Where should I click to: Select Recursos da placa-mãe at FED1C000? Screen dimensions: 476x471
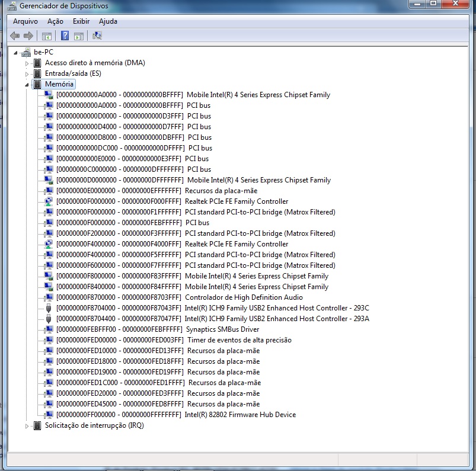[x=159, y=383]
